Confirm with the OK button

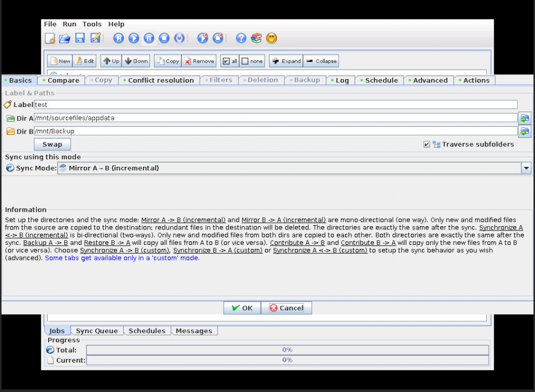point(242,308)
